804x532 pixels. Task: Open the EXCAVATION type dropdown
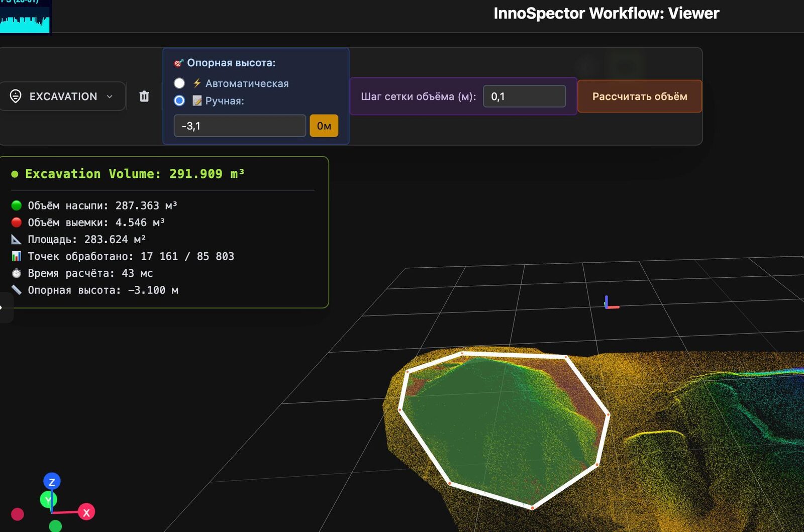pos(62,96)
